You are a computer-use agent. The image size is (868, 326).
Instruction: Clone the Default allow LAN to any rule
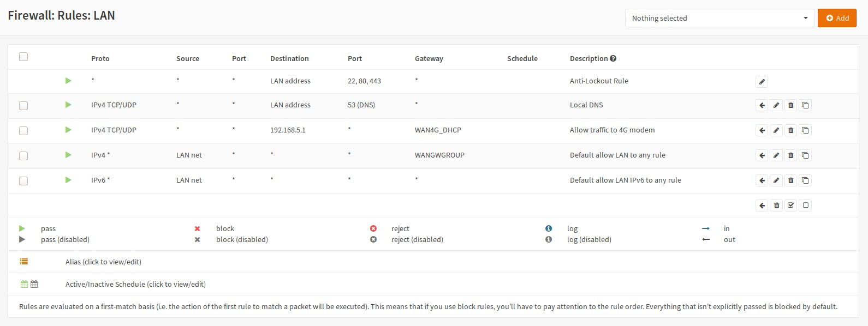click(x=805, y=155)
